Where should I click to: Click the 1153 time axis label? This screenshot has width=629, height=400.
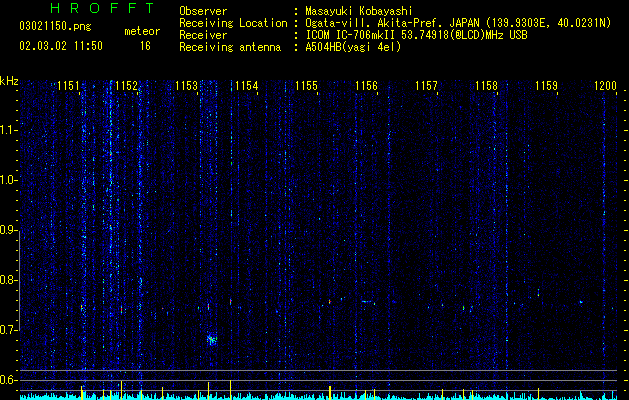click(x=187, y=86)
